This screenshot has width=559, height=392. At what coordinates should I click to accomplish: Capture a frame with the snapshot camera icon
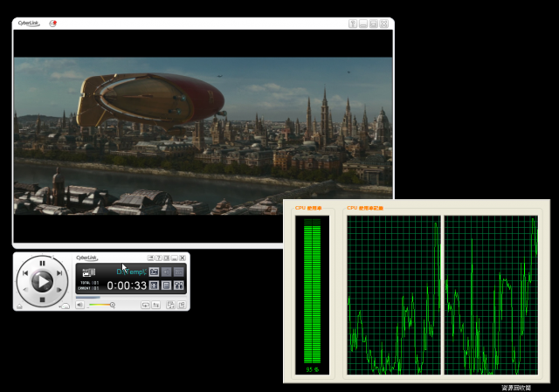154,272
